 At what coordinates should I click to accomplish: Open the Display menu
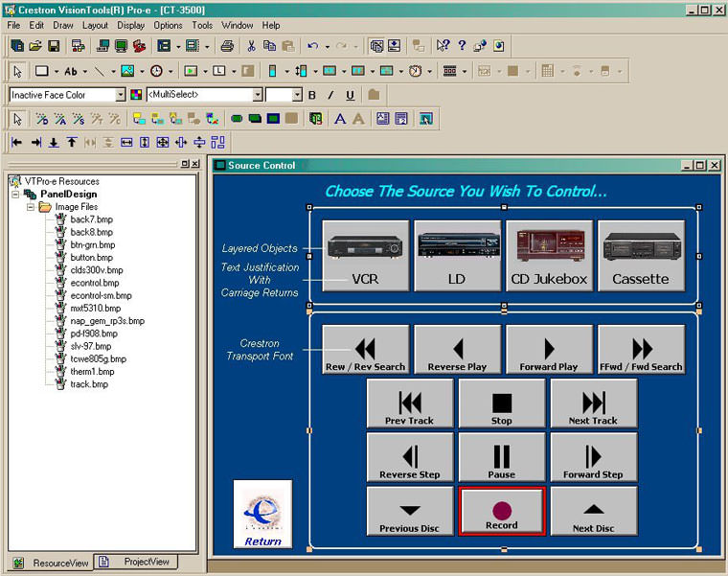[130, 26]
